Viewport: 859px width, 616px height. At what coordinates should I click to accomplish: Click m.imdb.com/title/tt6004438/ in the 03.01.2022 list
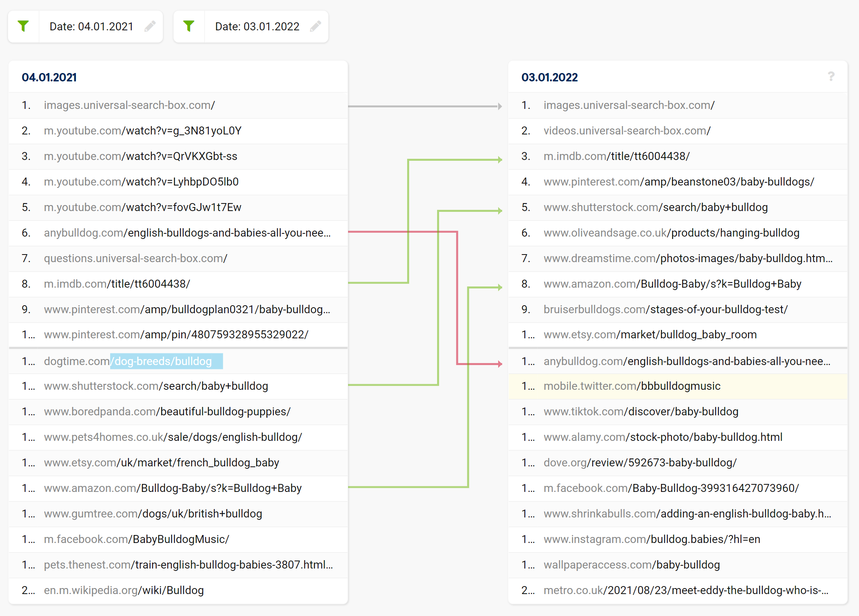pos(617,156)
